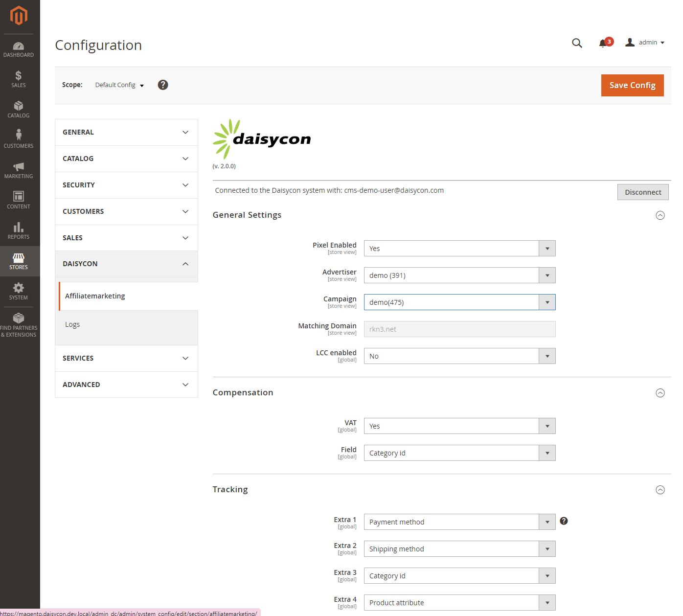The width and height of the screenshot is (683, 616).
Task: Click the Configuration page title
Action: tap(98, 45)
